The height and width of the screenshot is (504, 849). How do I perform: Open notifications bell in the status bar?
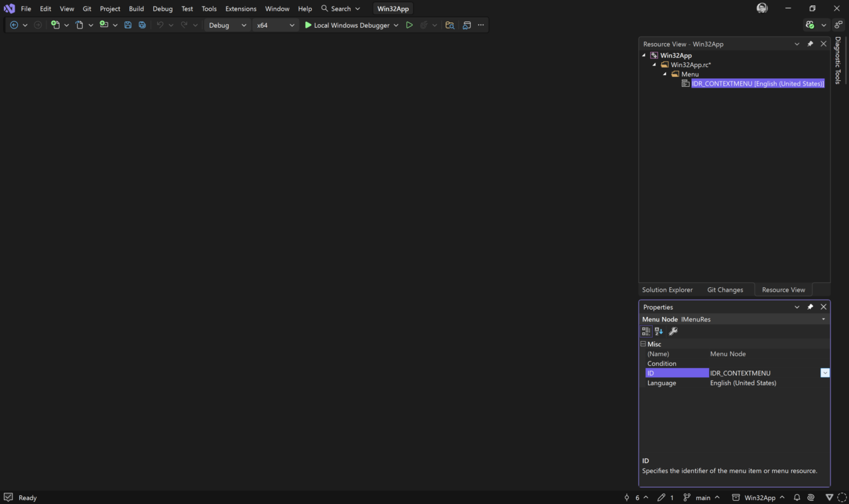[797, 497]
